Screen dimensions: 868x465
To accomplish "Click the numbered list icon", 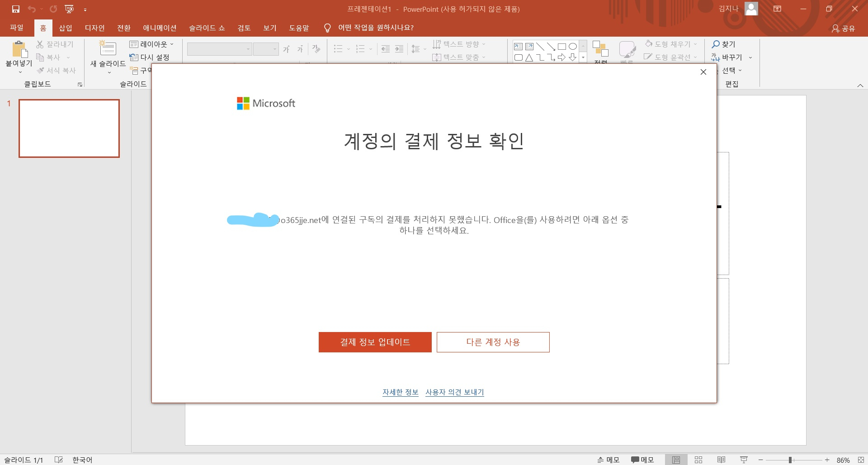I will pyautogui.click(x=360, y=49).
